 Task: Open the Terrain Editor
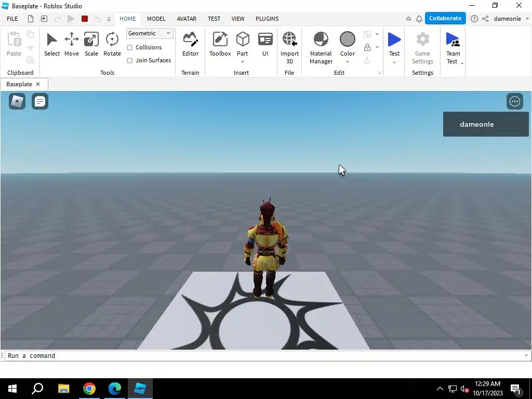tap(190, 44)
